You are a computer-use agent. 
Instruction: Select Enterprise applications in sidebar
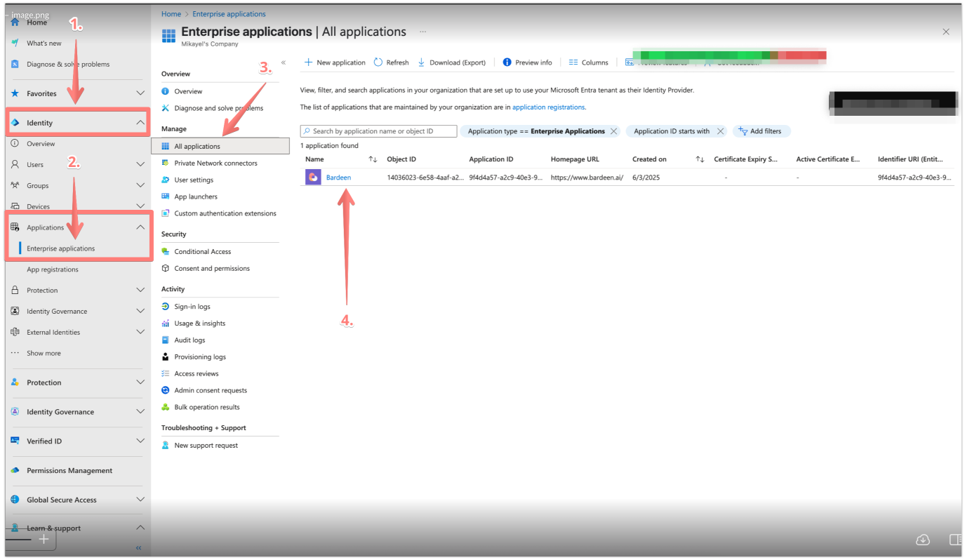tap(60, 248)
